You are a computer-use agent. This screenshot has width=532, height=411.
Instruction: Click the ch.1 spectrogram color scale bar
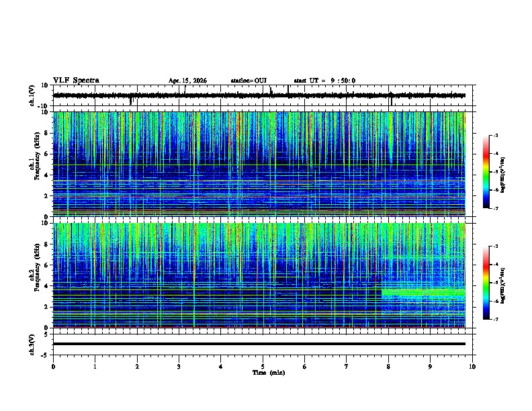(486, 172)
